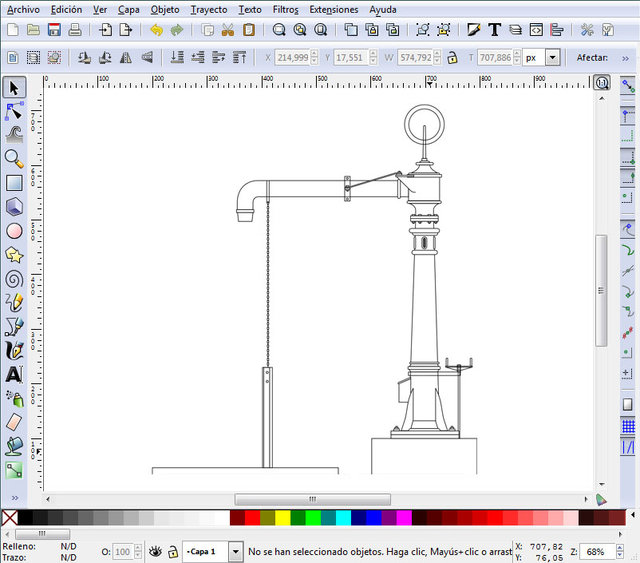Image resolution: width=640 pixels, height=563 pixels.
Task: Click the Undo arrow button
Action: click(x=156, y=30)
